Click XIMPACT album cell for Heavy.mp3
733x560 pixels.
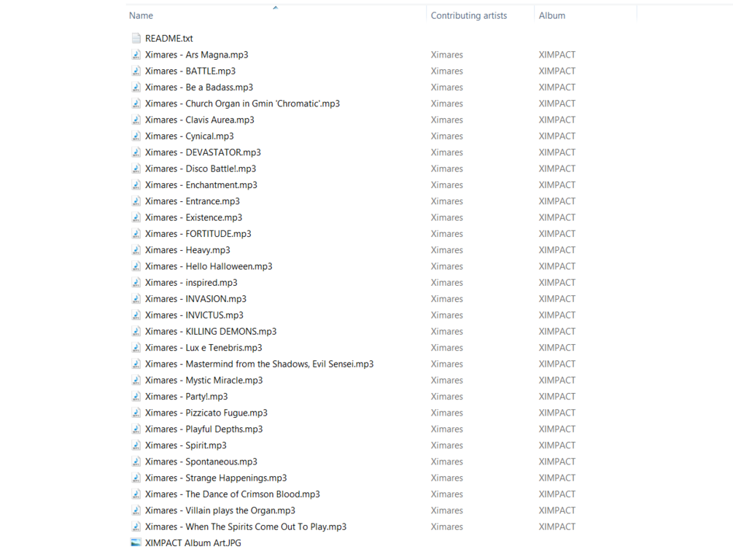[557, 250]
